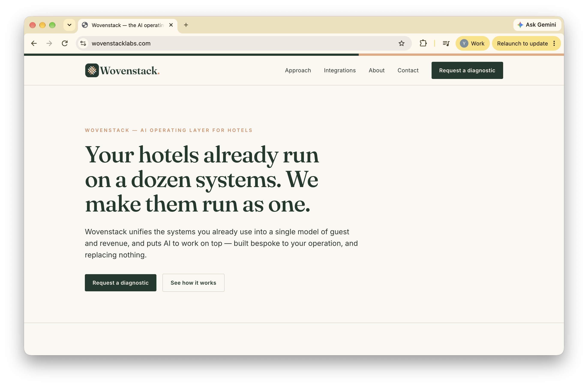Image resolution: width=588 pixels, height=387 pixels.
Task: Expand the tab search dropdown chevron
Action: click(x=69, y=25)
